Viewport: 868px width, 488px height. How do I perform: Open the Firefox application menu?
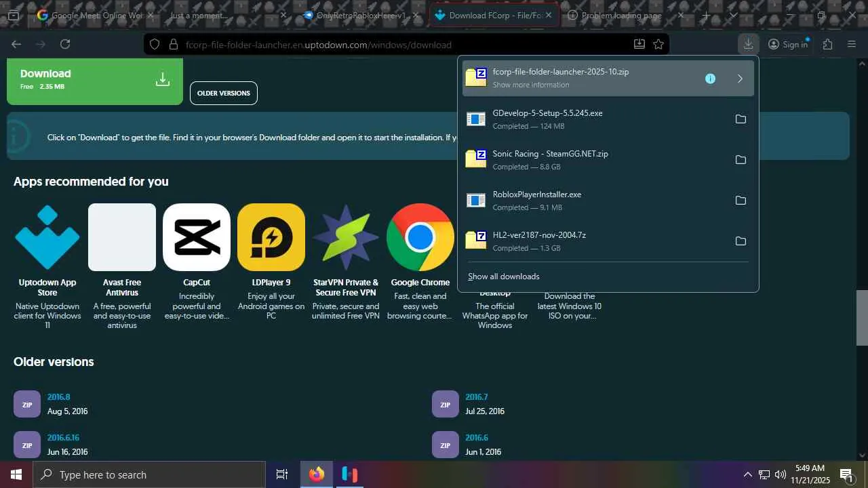click(x=852, y=44)
